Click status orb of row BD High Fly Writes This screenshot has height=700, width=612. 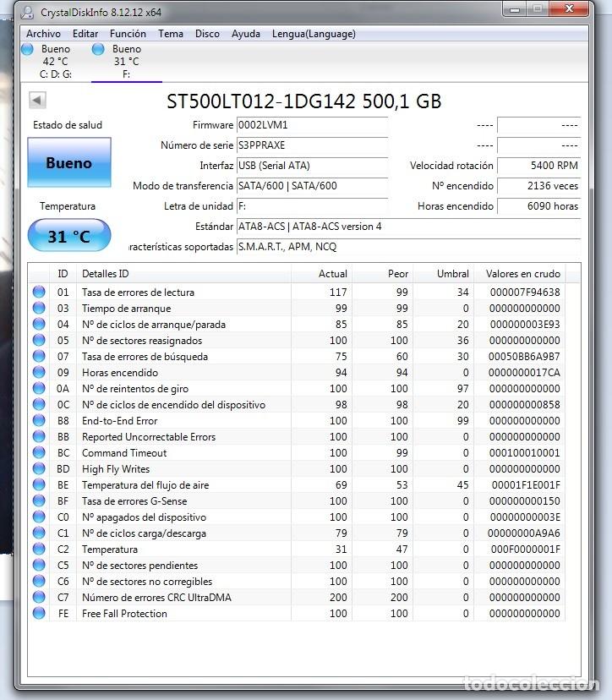[x=39, y=468]
